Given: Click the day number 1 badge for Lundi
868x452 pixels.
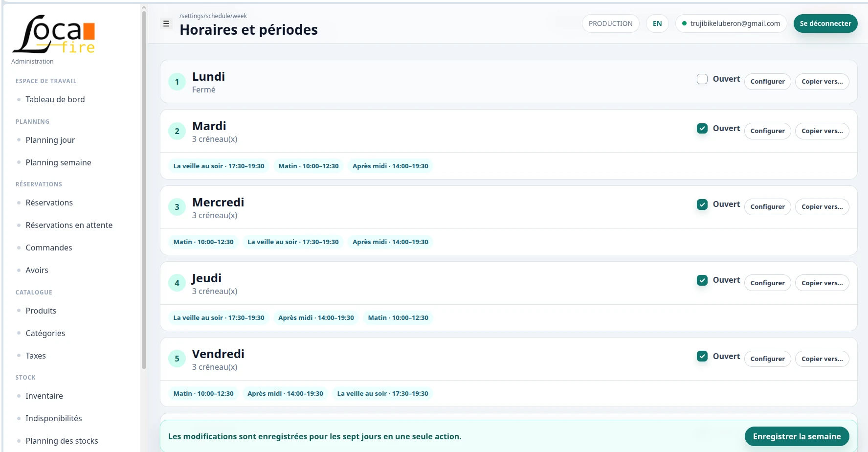Looking at the screenshot, I should (x=177, y=82).
